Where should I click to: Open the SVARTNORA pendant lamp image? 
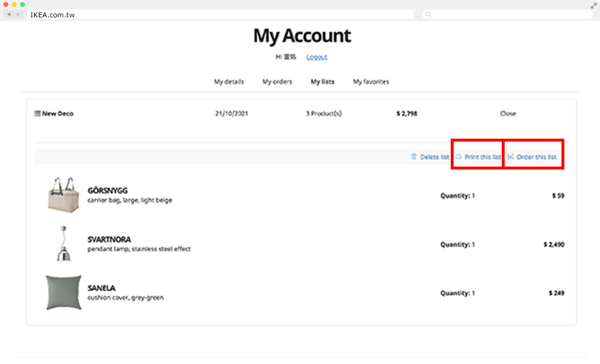point(64,244)
